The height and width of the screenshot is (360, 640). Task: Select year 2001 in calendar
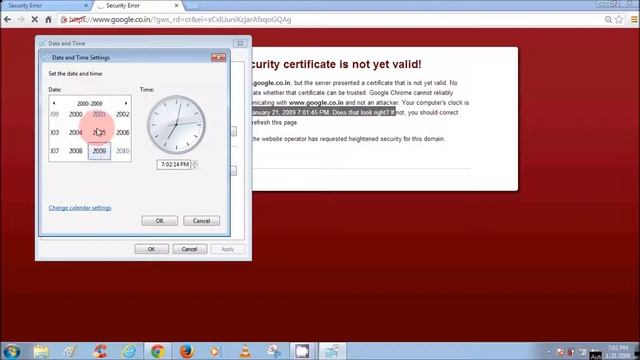click(99, 114)
